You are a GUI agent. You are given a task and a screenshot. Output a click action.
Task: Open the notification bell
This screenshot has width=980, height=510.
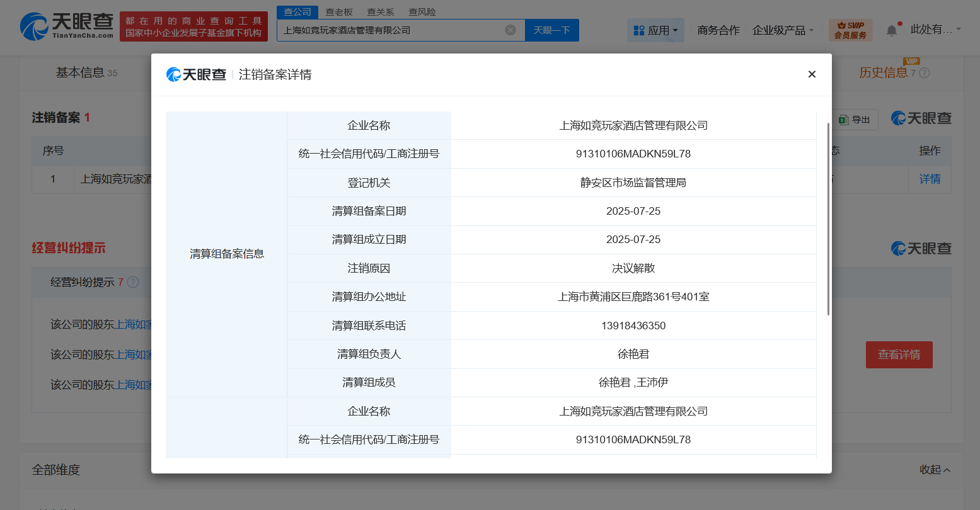891,30
